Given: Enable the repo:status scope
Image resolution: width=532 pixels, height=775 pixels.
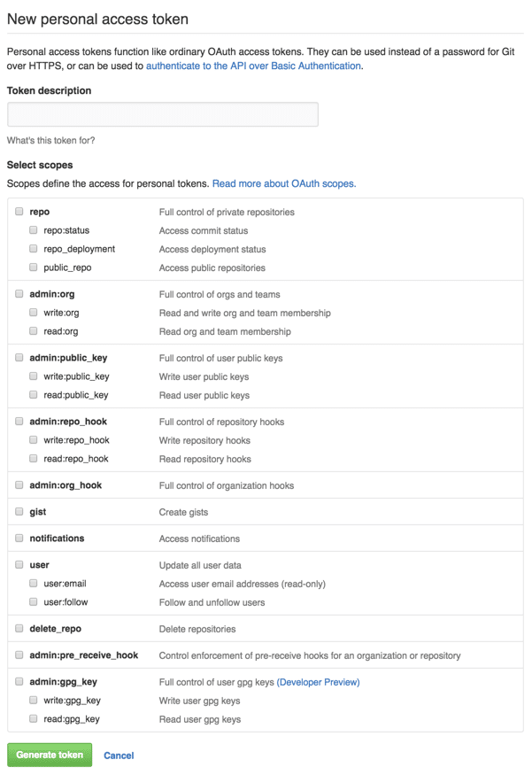Looking at the screenshot, I should coord(33,229).
